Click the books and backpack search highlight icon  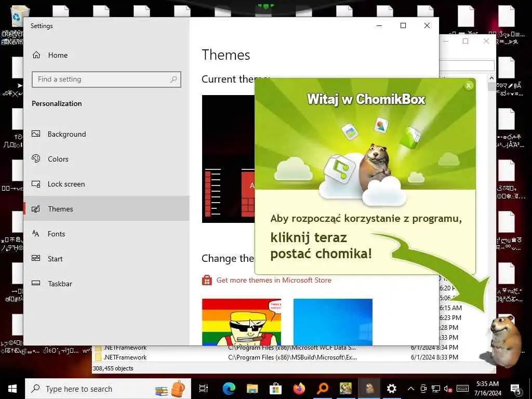coord(170,389)
